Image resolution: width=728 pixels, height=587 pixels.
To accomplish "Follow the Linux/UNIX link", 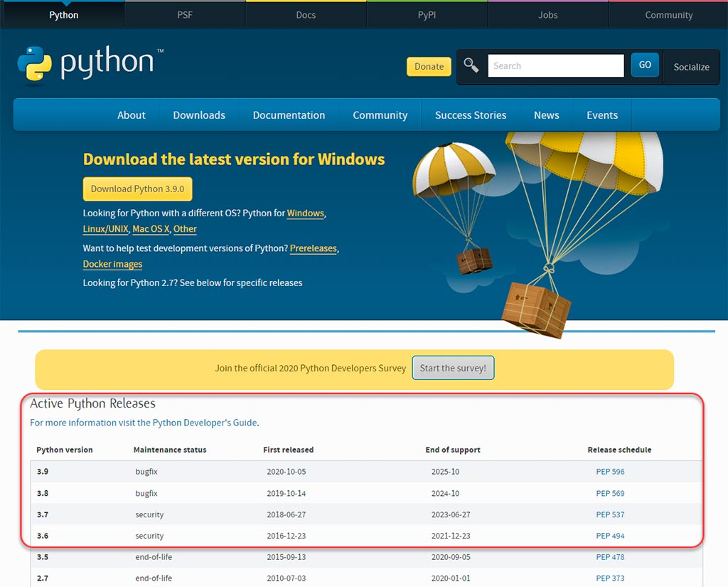I will [105, 228].
